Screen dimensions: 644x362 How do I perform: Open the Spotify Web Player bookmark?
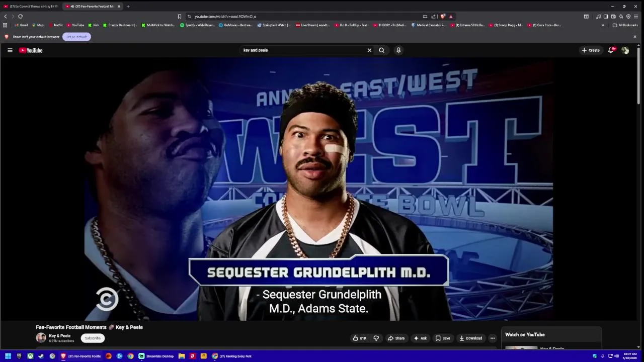(197, 25)
